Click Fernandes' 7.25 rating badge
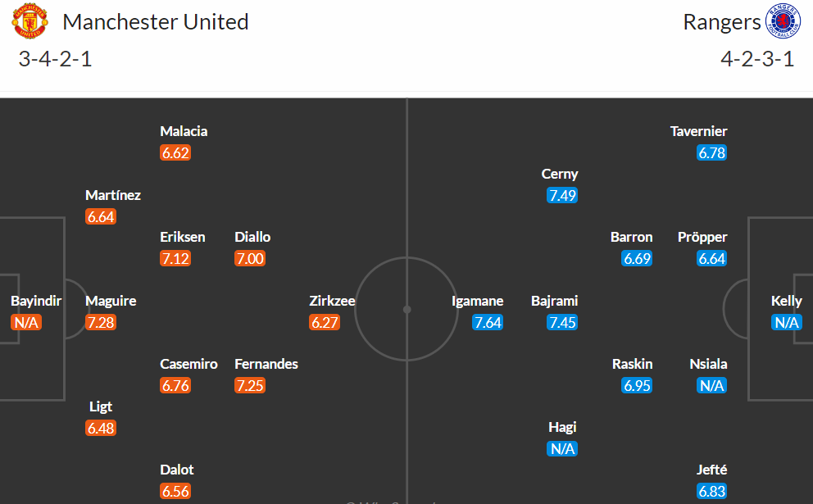The width and height of the screenshot is (813, 504). tap(250, 386)
